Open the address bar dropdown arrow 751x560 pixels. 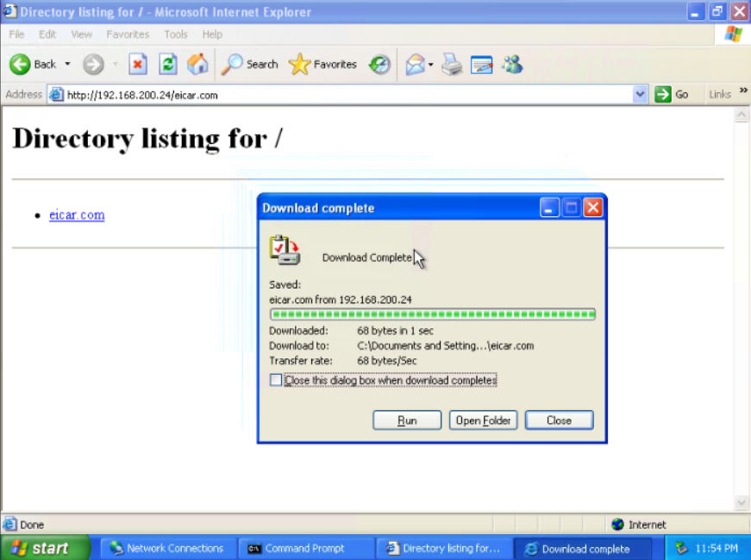click(x=640, y=94)
